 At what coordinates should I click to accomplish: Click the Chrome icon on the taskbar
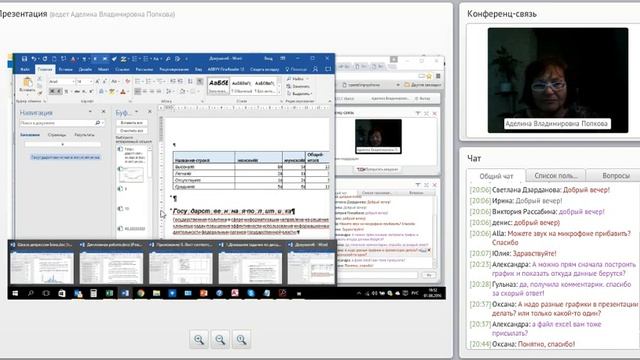(x=141, y=293)
